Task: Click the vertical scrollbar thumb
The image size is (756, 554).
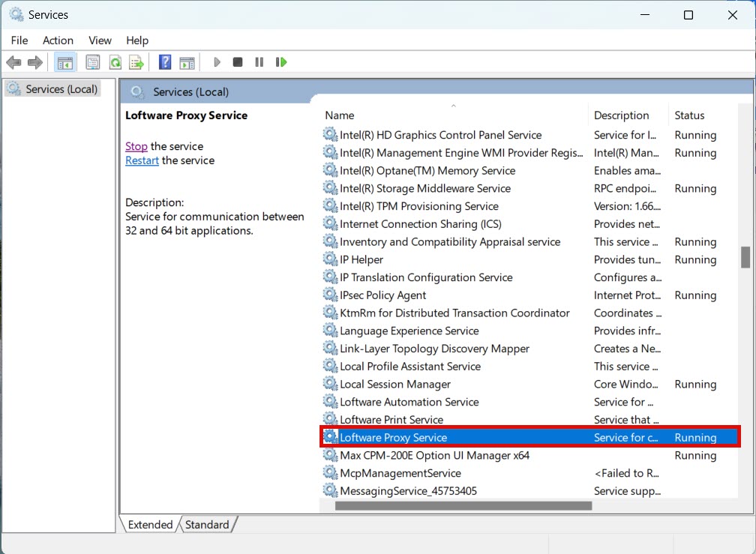Action: click(745, 257)
